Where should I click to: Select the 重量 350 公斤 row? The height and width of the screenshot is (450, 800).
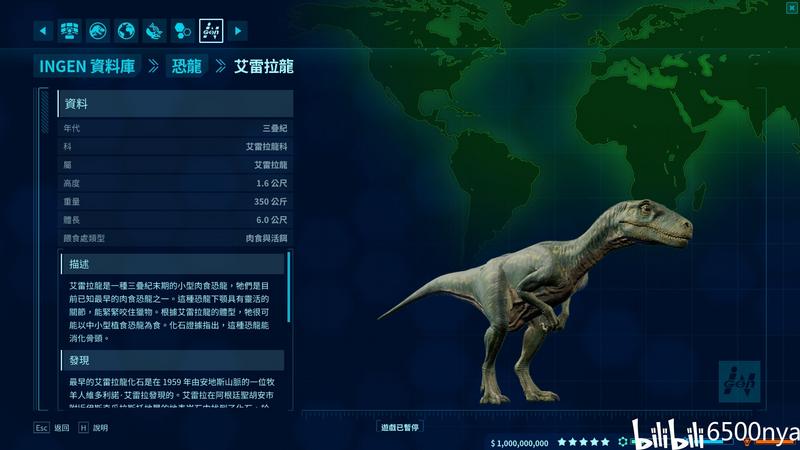click(x=175, y=202)
